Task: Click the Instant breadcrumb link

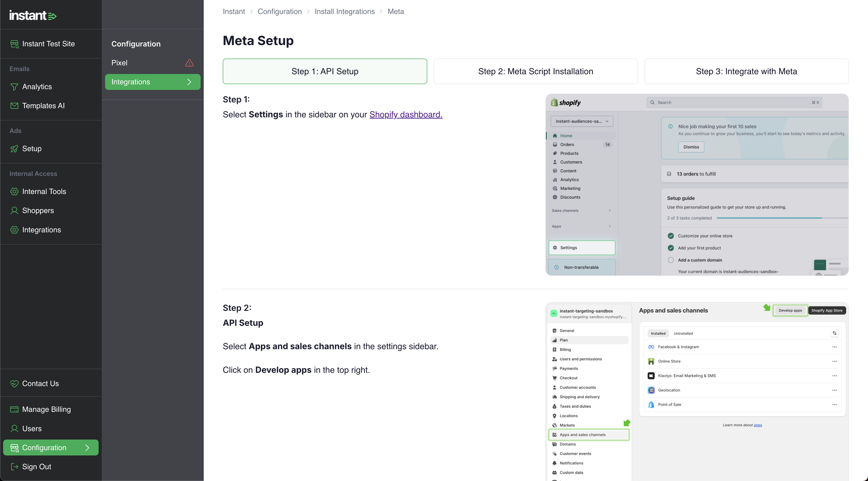Action: pos(234,12)
